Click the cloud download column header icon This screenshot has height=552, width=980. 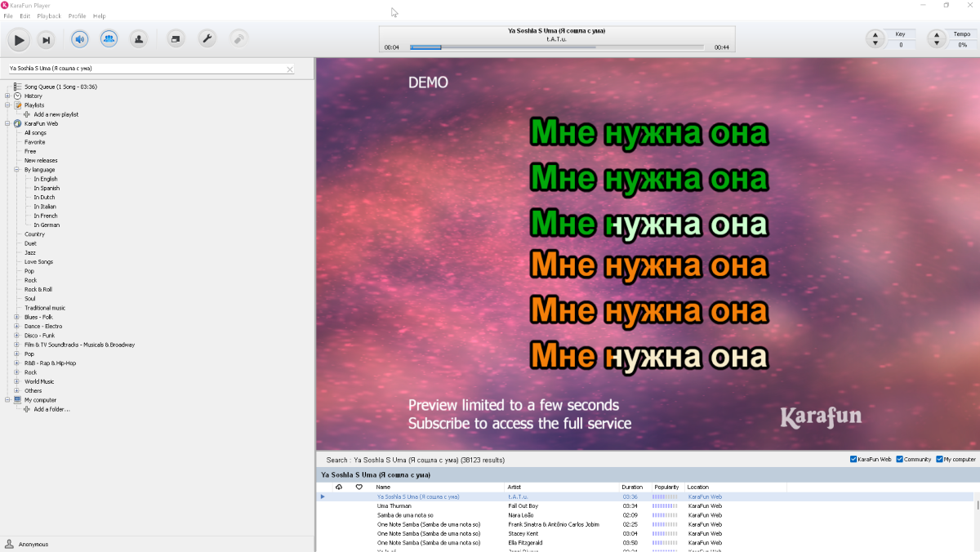coord(339,487)
